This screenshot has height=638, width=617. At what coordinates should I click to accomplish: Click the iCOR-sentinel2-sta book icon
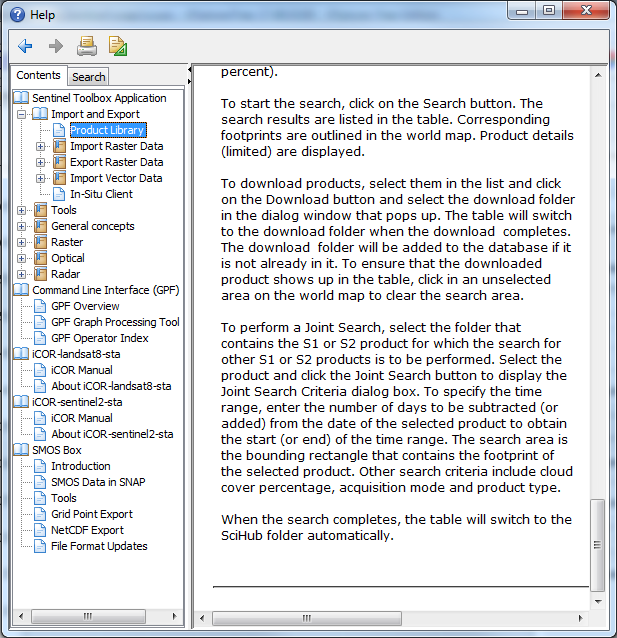(x=21, y=402)
